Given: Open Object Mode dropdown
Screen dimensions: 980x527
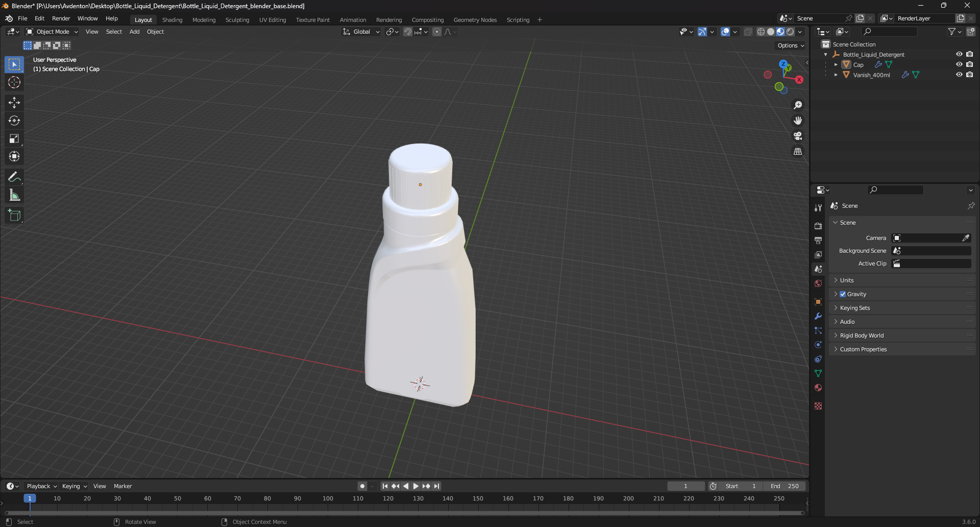Looking at the screenshot, I should (52, 32).
